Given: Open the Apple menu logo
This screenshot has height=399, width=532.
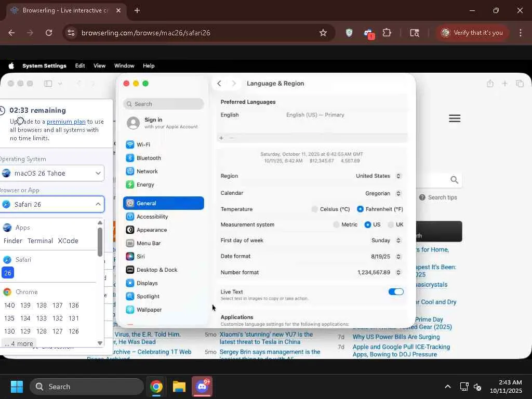Looking at the screenshot, I should pos(11,66).
